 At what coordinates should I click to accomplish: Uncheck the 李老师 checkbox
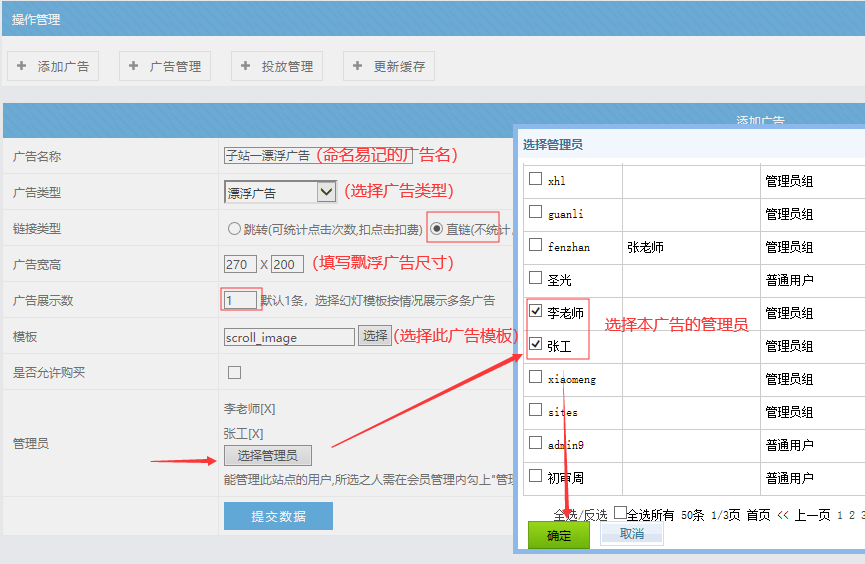click(x=536, y=312)
